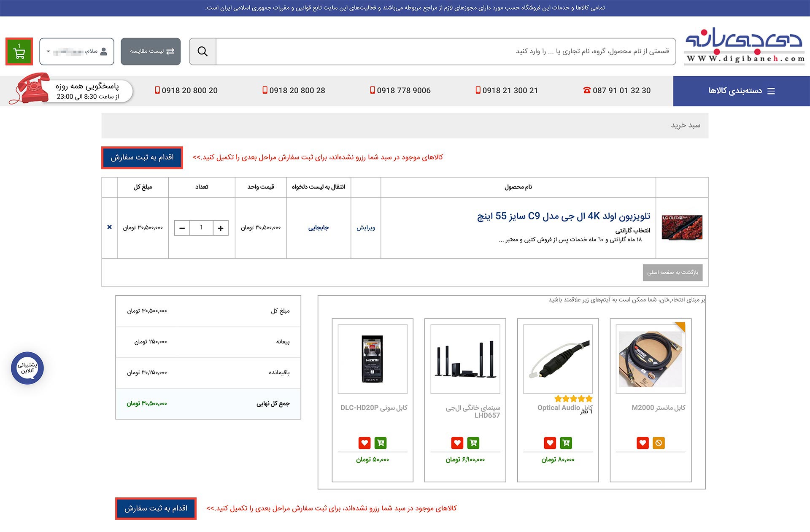Open the user account dropdown
Viewport: 810px width, 532px height.
(76, 51)
